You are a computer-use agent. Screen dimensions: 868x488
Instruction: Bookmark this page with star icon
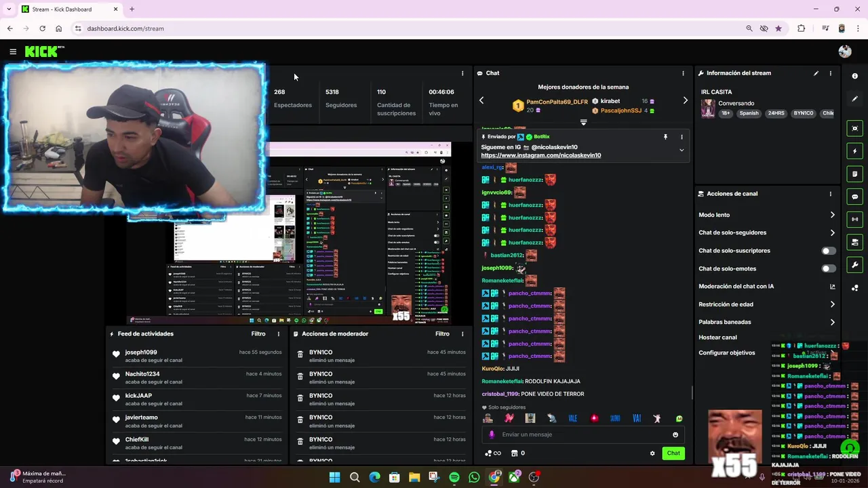(x=778, y=28)
